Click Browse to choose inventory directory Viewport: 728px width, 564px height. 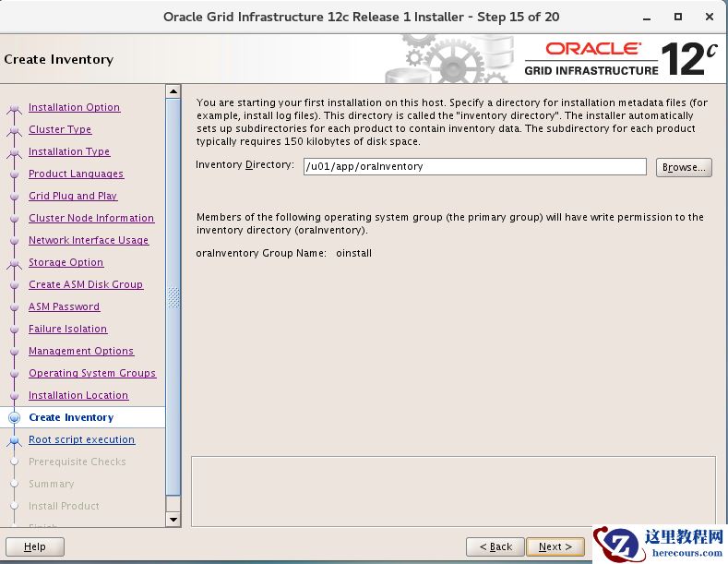(684, 167)
